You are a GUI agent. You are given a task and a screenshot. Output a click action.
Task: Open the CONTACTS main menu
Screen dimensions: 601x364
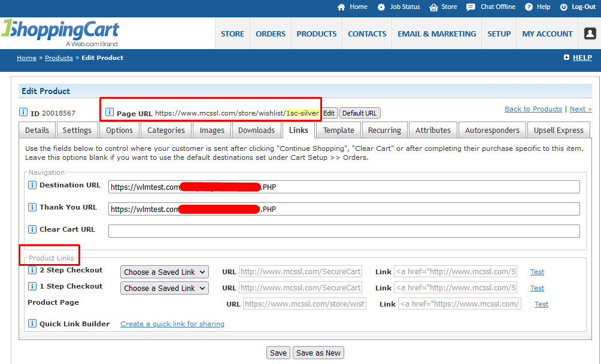tap(367, 34)
